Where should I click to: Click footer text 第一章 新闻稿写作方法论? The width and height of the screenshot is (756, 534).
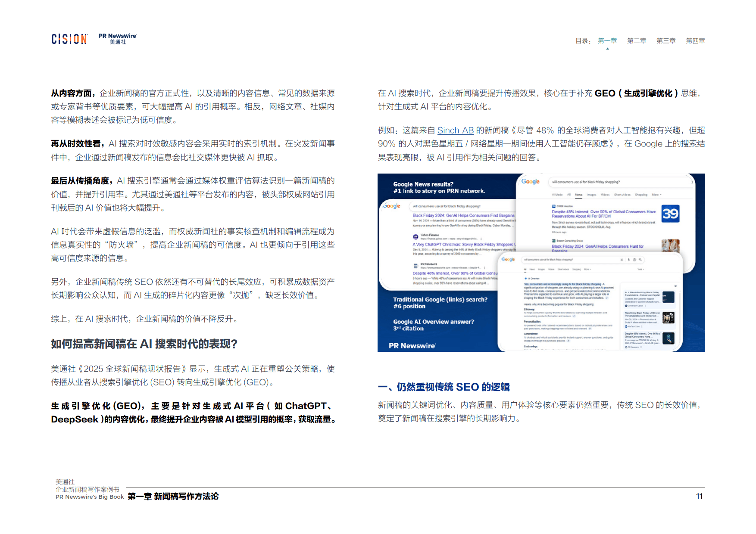click(x=173, y=497)
